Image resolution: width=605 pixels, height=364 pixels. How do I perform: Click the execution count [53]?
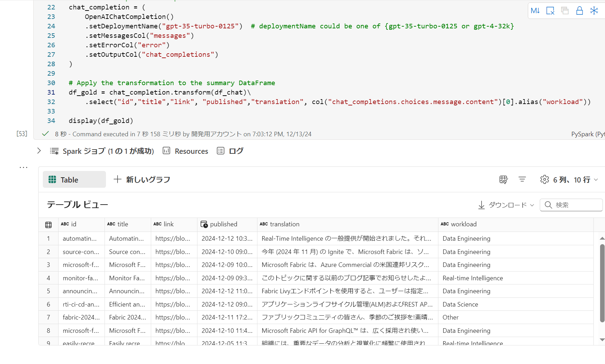click(22, 134)
